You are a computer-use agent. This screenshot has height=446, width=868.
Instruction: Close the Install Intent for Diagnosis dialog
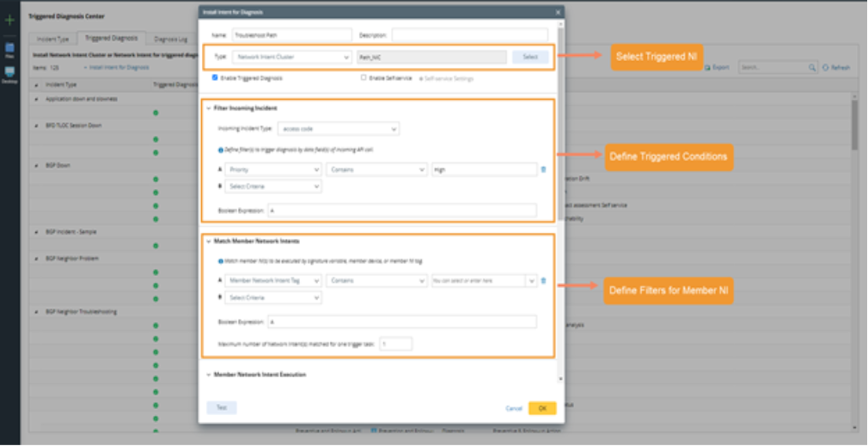[558, 12]
